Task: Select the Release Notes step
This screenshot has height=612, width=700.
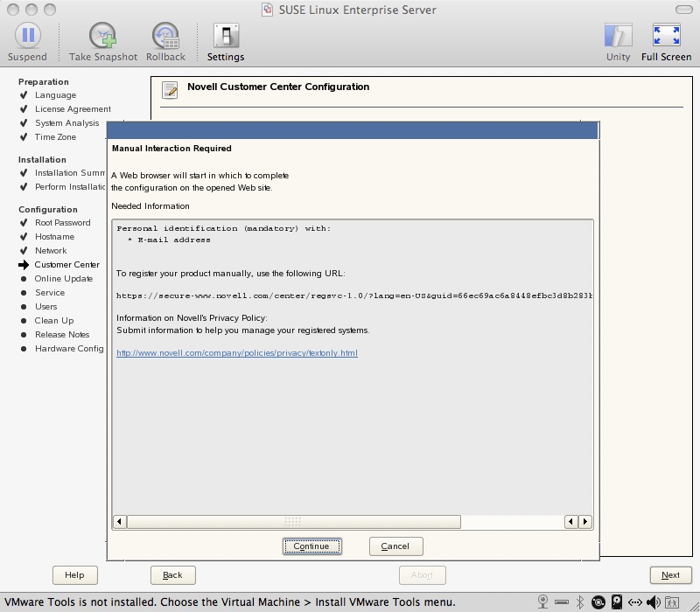Action: 62,335
